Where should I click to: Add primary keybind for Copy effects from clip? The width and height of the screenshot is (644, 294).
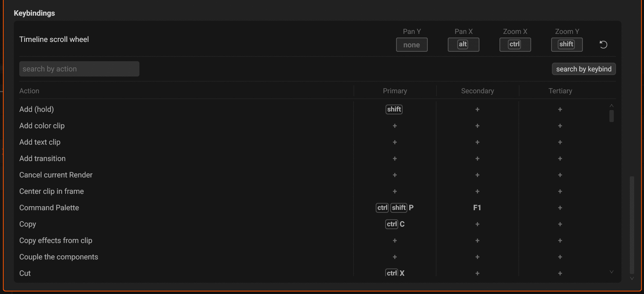tap(395, 240)
